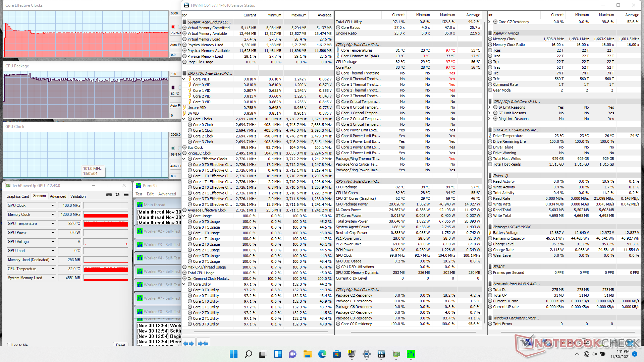Open the GPU-Z hamburger menu
The width and height of the screenshot is (644, 362).
126,194
